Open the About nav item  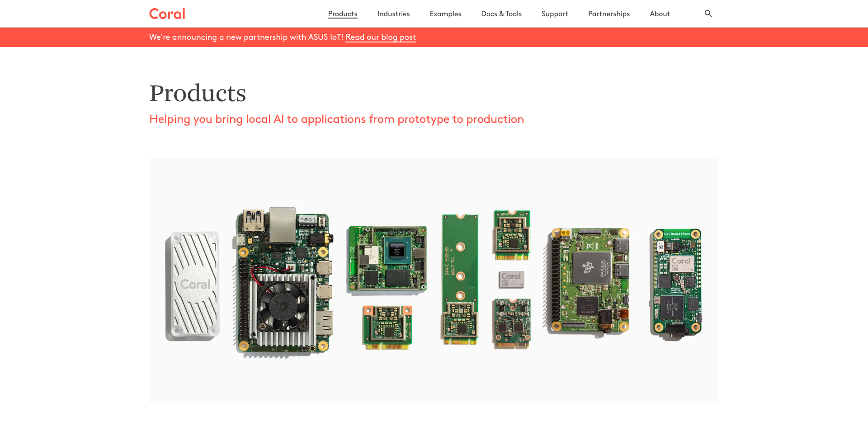point(660,14)
